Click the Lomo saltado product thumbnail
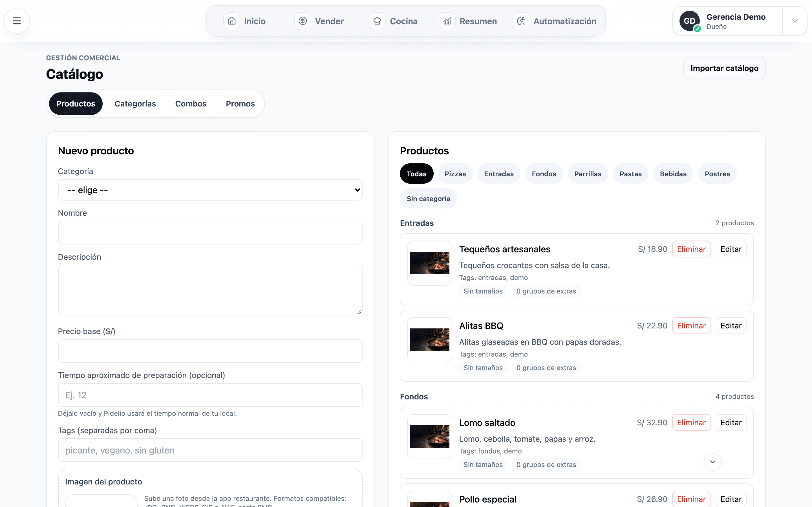Viewport: 812px width, 507px height. pos(429,436)
